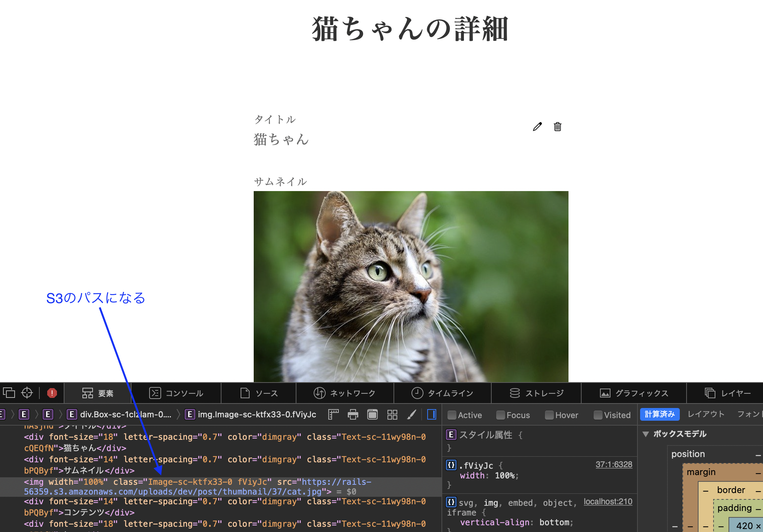The image size is (763, 532).
Task: Click the red error indicator icon
Action: (x=52, y=393)
